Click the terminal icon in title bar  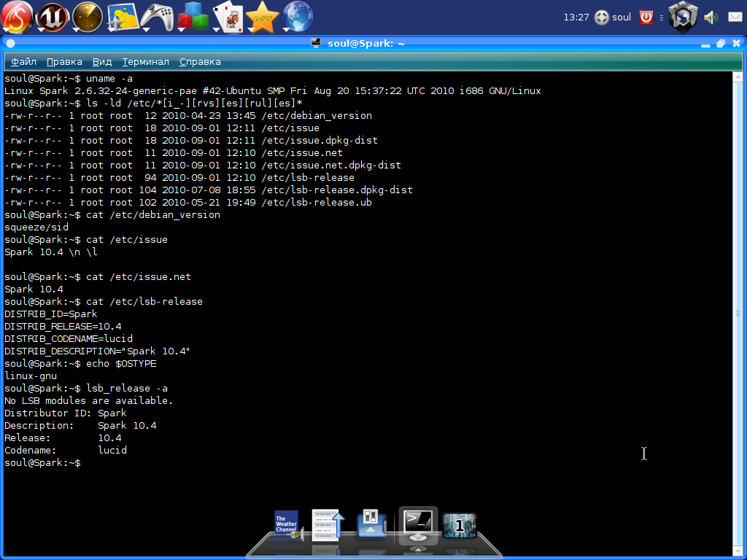[x=316, y=43]
